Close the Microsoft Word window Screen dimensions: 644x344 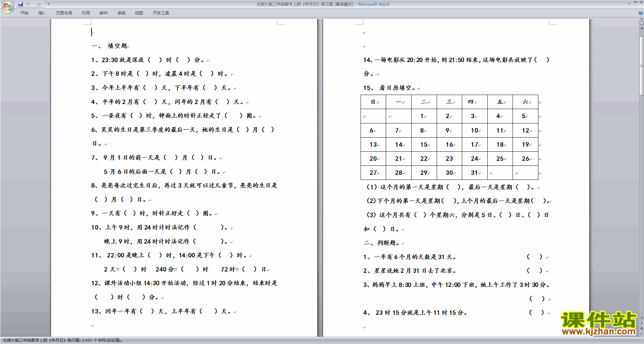tap(641, 3)
